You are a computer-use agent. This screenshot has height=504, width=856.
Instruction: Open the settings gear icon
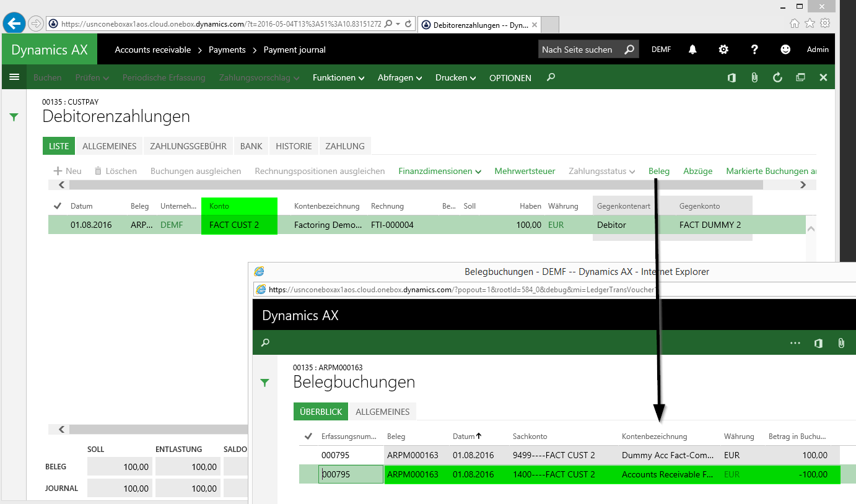point(723,50)
